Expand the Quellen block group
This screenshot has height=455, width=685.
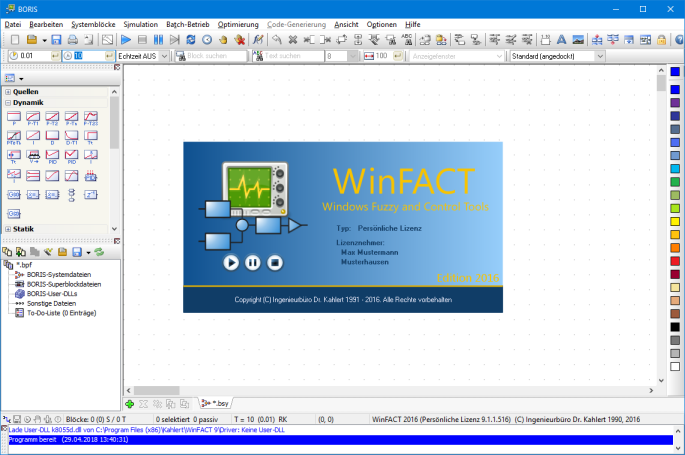[x=8, y=92]
